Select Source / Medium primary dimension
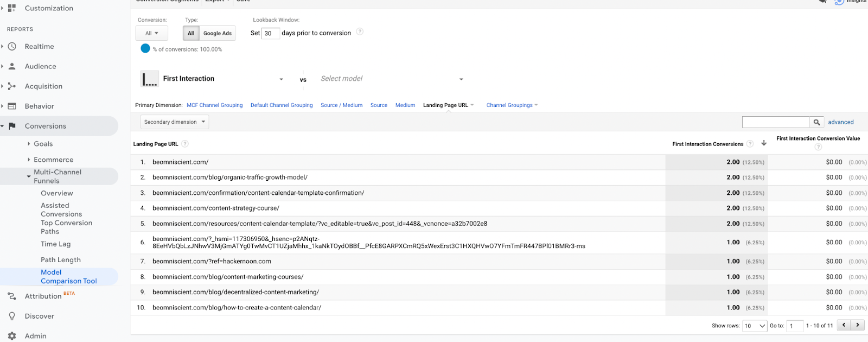The width and height of the screenshot is (868, 342). [341, 105]
